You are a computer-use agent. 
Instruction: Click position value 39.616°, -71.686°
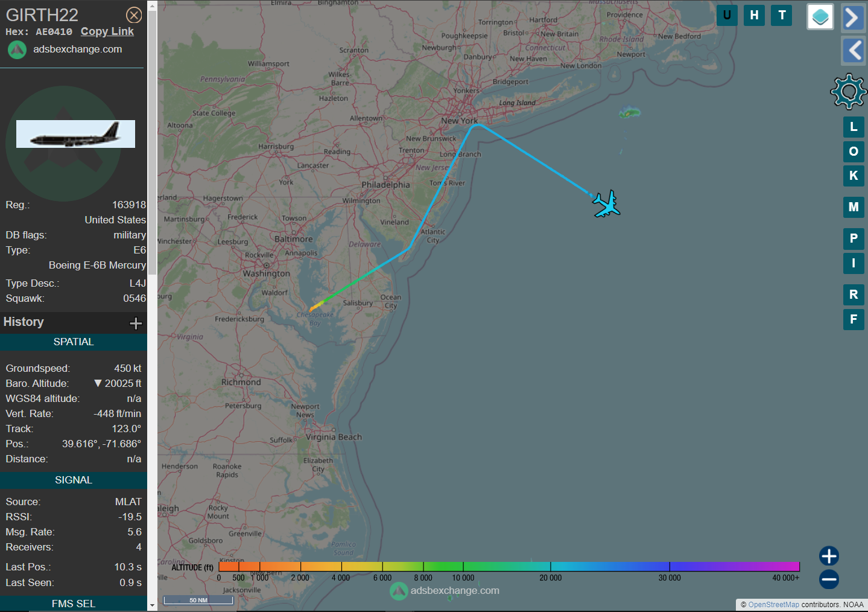tap(101, 444)
